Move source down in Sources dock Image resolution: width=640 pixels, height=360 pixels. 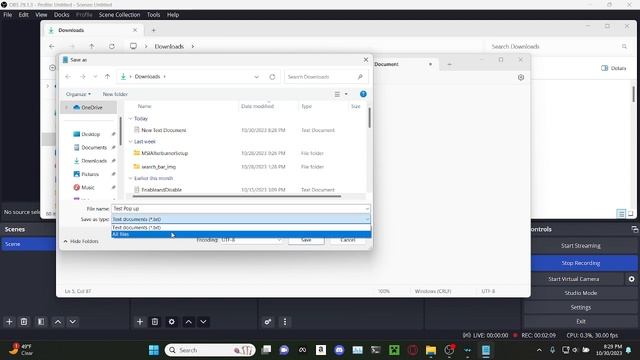pyautogui.click(x=203, y=322)
